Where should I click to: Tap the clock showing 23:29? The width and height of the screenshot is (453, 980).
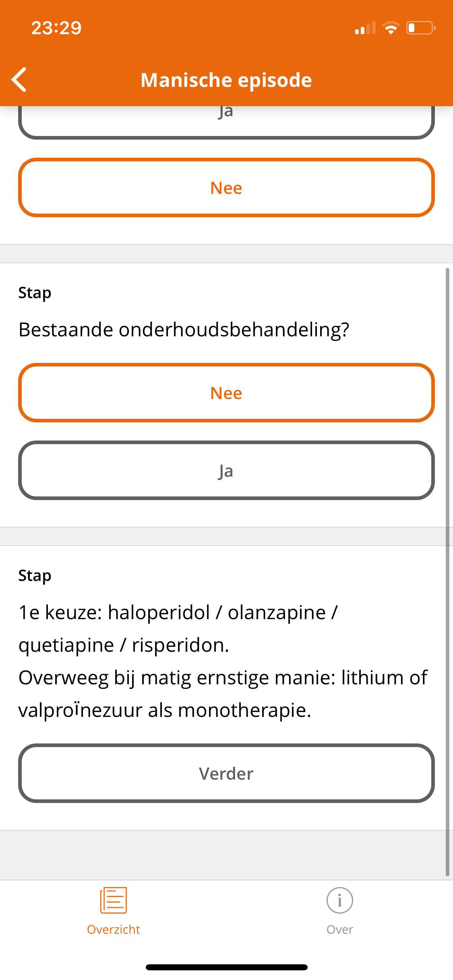[56, 27]
